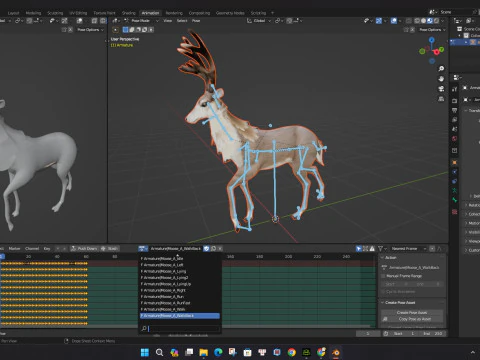
Task: Toggle show gizmo button in main viewport
Action: (x=379, y=21)
